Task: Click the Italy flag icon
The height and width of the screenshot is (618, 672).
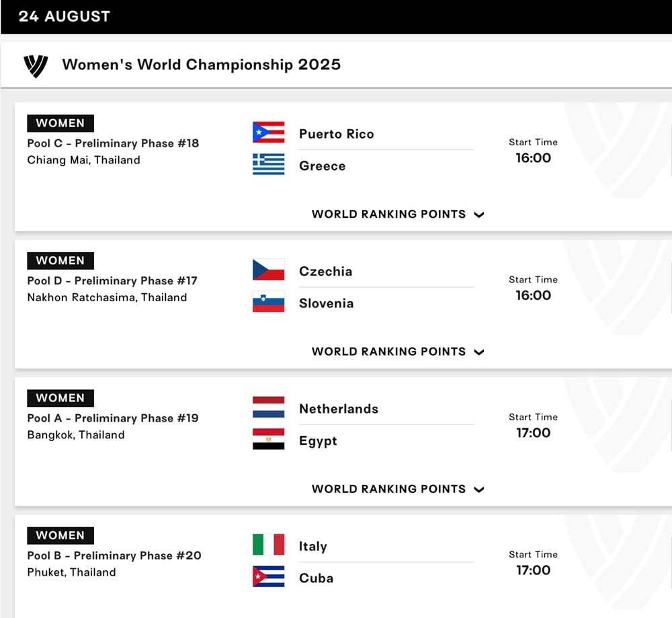Action: (x=268, y=544)
